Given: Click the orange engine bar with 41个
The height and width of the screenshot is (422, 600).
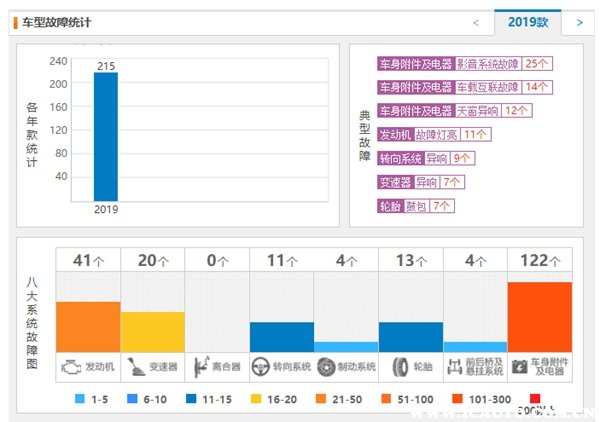Looking at the screenshot, I should click(x=88, y=325).
